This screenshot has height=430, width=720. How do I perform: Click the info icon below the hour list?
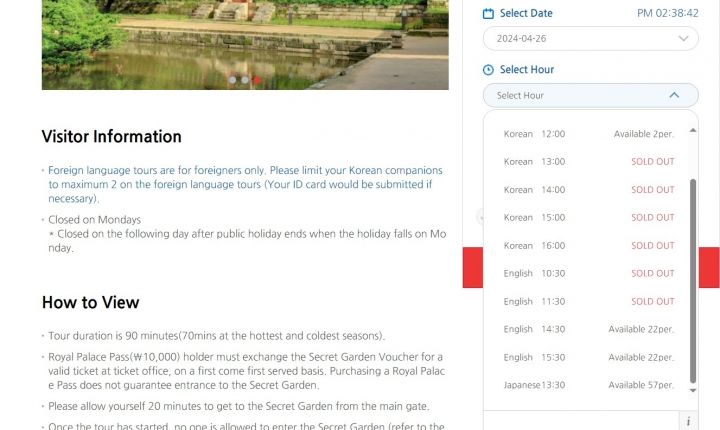688,421
